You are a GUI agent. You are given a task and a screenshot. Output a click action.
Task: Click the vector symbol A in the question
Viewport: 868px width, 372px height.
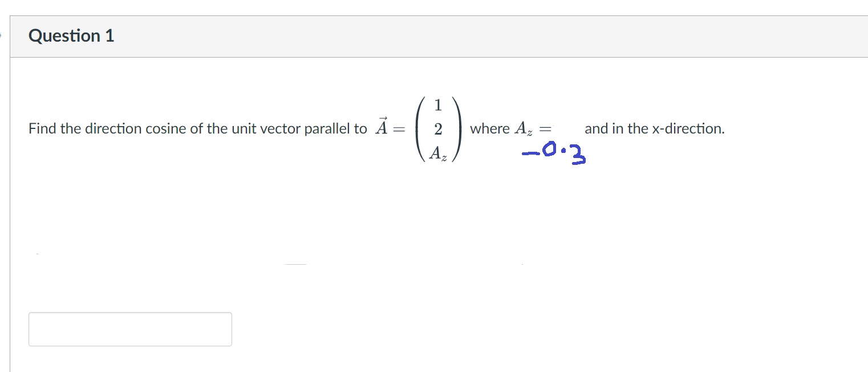coord(380,127)
